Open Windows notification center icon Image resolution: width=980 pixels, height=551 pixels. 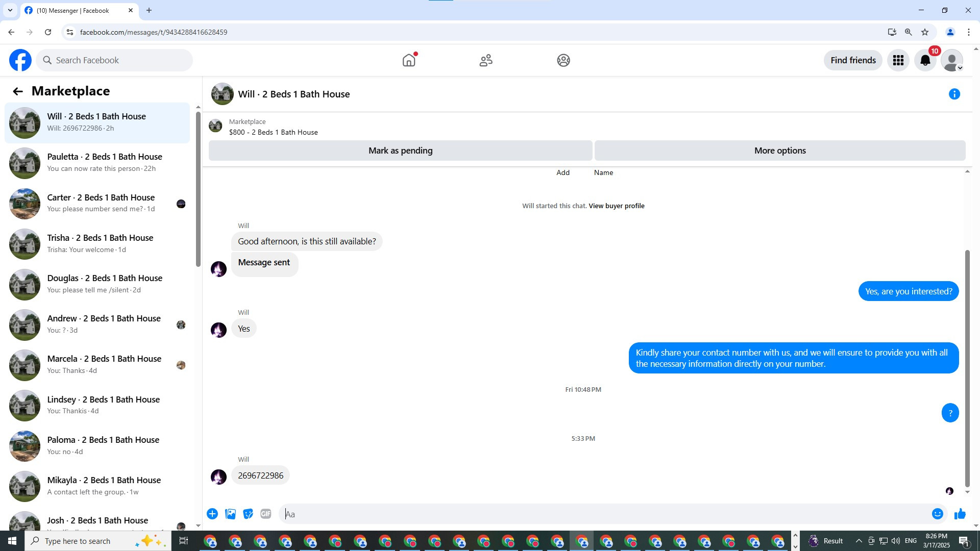[964, 541]
